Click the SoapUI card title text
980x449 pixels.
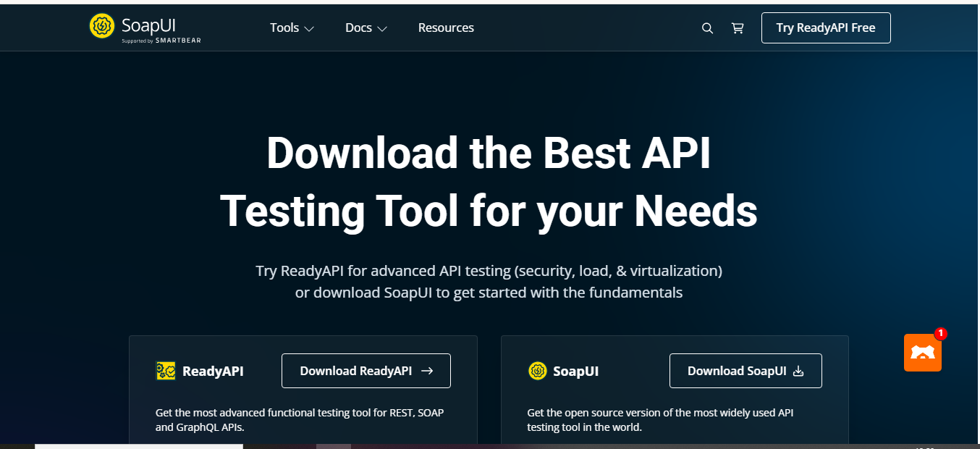tap(576, 372)
